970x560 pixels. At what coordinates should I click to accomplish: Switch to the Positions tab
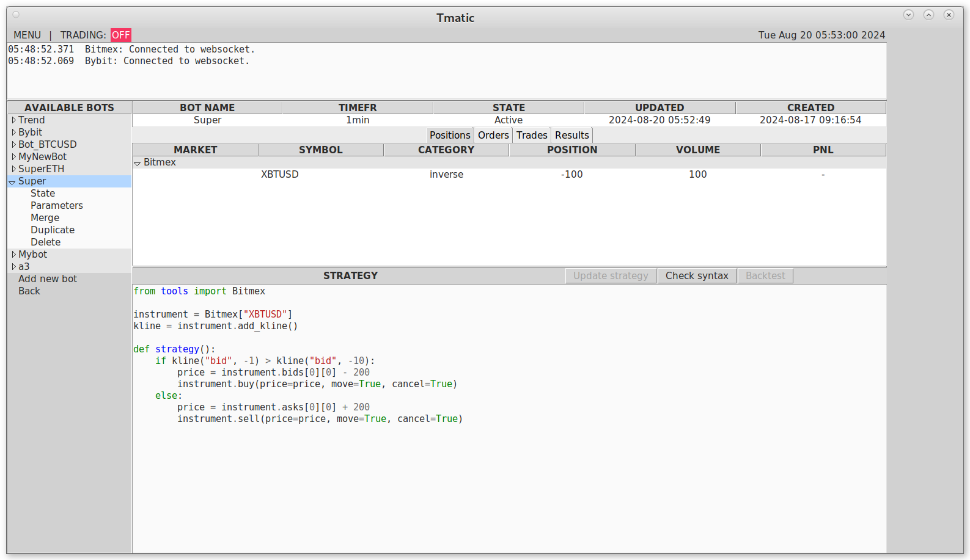450,135
